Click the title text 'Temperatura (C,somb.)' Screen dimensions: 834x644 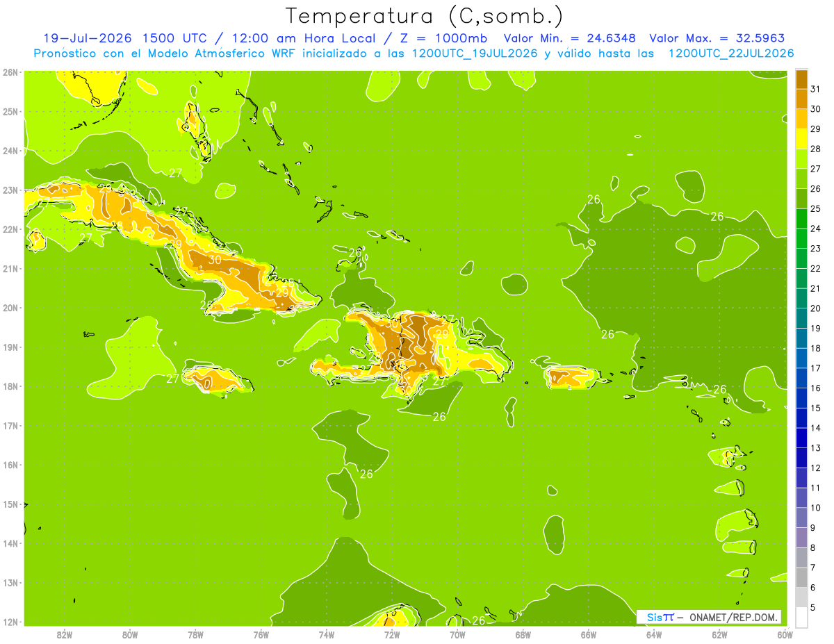coord(425,16)
